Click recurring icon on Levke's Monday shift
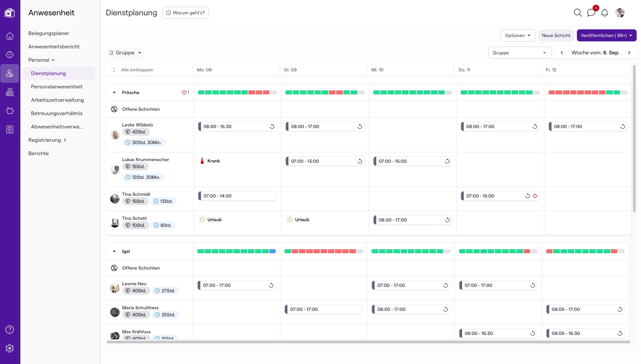The image size is (641, 364). (272, 126)
